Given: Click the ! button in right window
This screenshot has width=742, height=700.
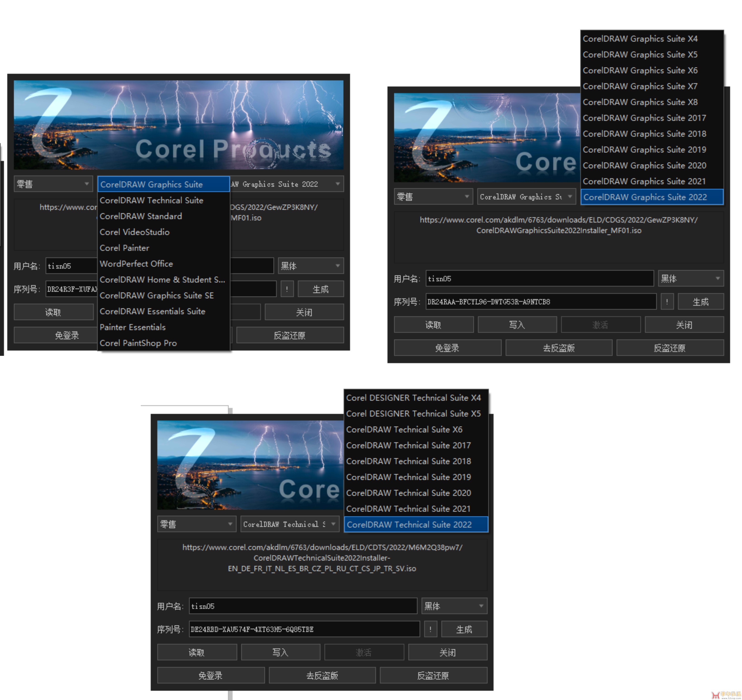Looking at the screenshot, I should (x=667, y=302).
